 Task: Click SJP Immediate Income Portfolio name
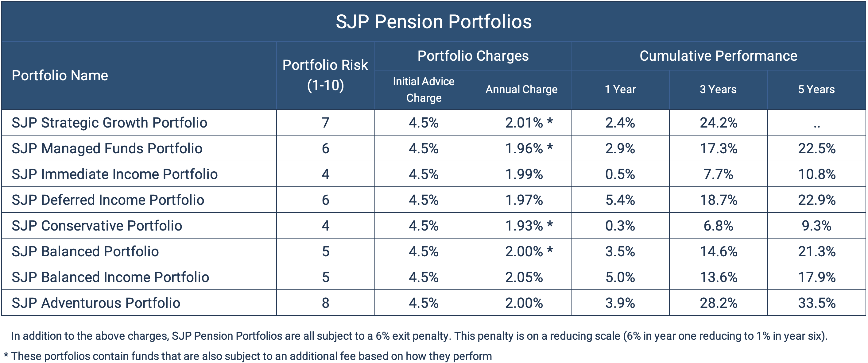click(x=114, y=174)
